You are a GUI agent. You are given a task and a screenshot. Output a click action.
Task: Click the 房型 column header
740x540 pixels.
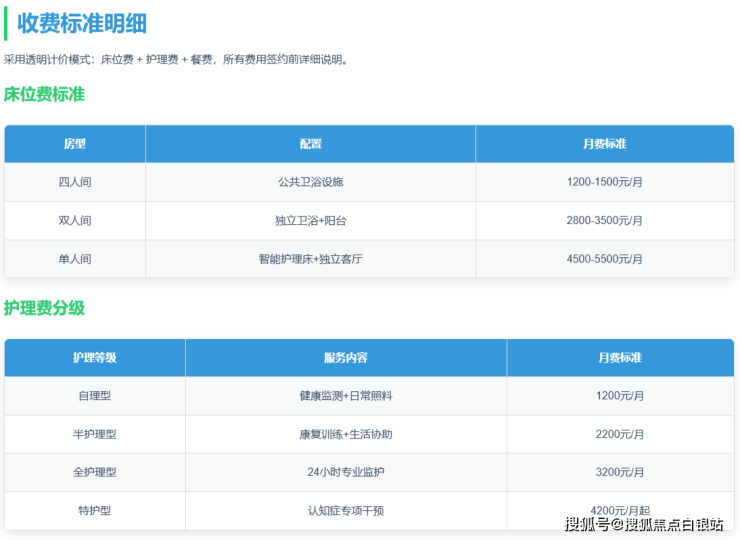click(75, 144)
